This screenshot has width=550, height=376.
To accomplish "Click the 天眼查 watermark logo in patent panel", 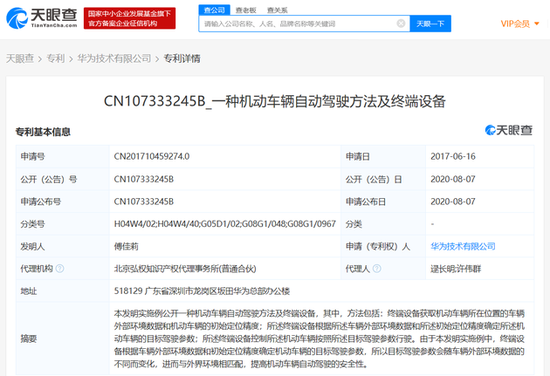I will (509, 130).
